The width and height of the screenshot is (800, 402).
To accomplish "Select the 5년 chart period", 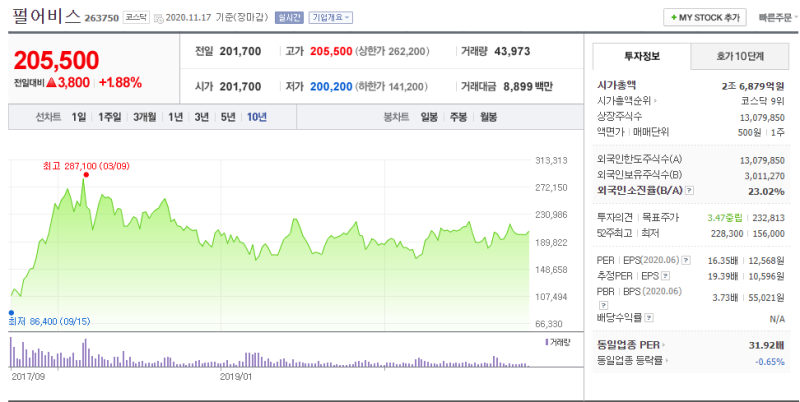I will [x=228, y=117].
